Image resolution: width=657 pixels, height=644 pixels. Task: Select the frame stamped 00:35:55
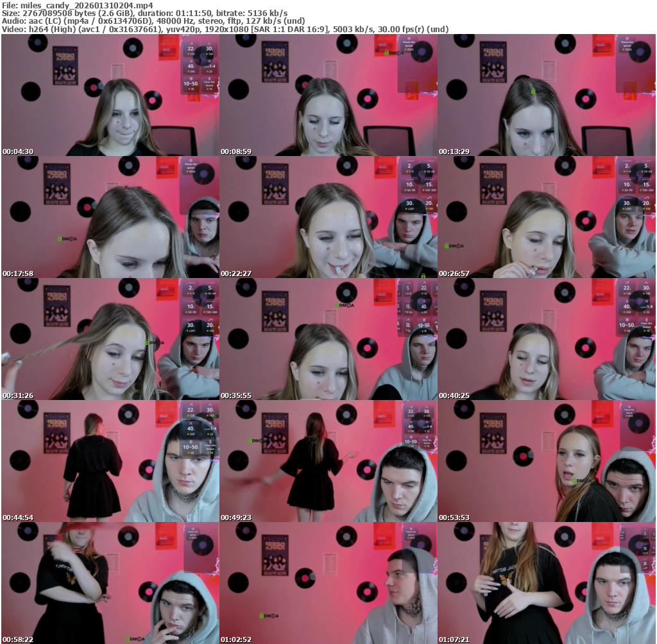coord(328,339)
